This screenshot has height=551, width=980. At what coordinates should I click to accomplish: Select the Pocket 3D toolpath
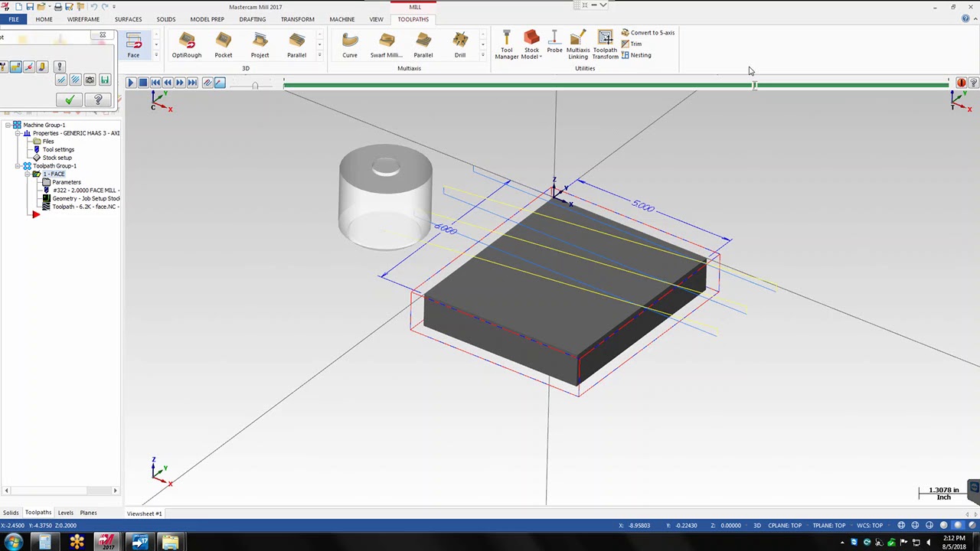point(224,45)
